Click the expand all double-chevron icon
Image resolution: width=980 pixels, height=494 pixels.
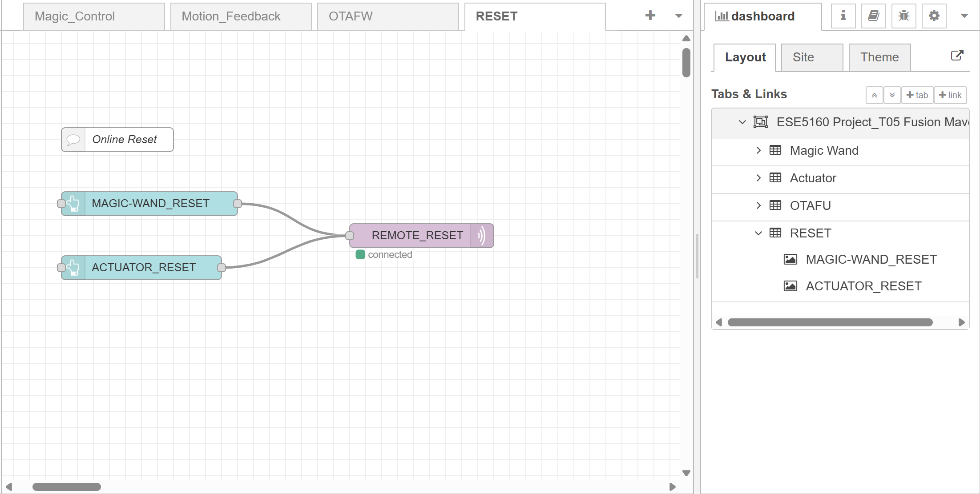click(892, 95)
